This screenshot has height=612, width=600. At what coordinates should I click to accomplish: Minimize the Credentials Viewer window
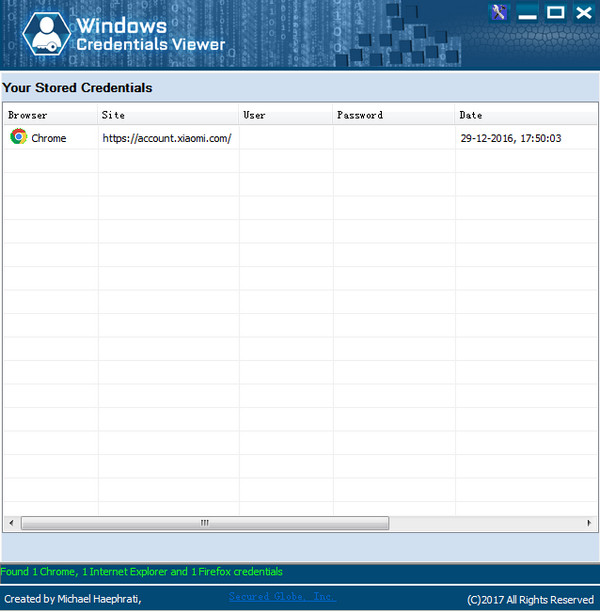coord(527,13)
